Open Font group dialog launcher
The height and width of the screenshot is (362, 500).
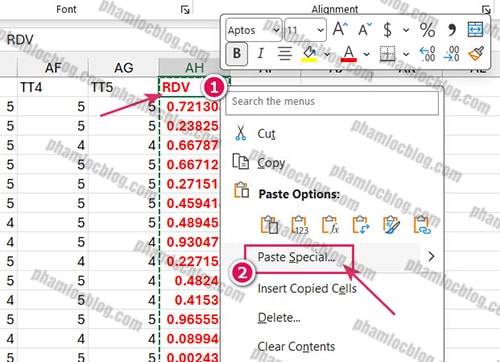pyautogui.click(x=185, y=10)
